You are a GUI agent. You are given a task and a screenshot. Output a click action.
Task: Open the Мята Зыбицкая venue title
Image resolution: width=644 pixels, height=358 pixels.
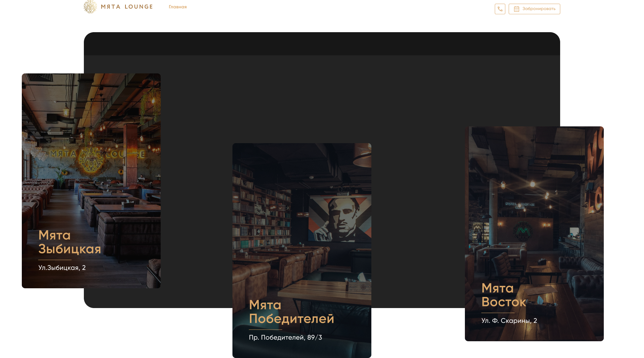coord(69,242)
